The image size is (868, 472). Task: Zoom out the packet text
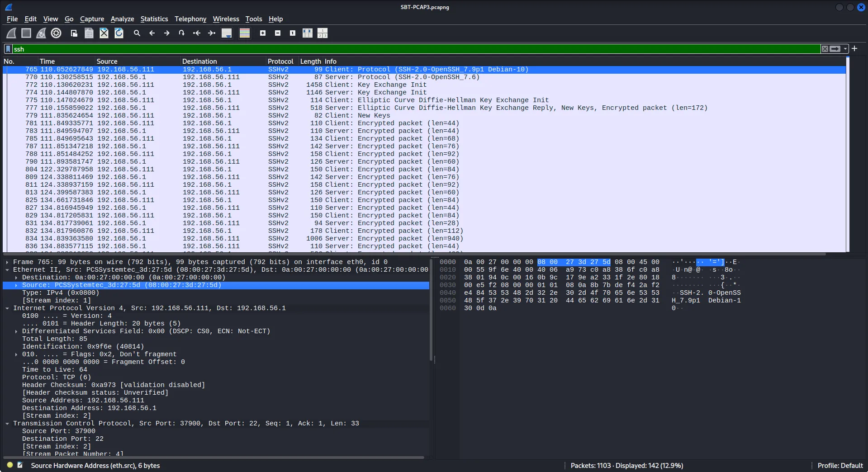278,33
